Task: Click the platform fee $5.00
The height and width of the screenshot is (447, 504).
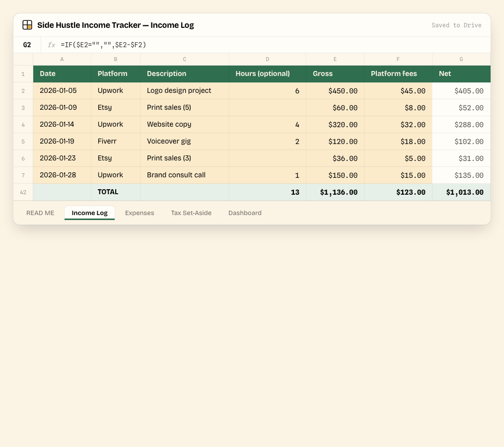Action: point(398,158)
